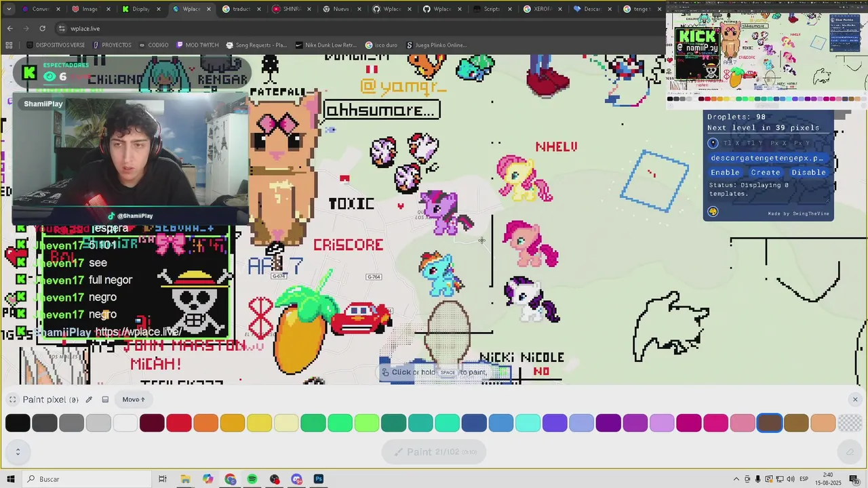Image resolution: width=868 pixels, height=488 pixels.
Task: Choose the beige skin-tone swatch
Action: 823,424
